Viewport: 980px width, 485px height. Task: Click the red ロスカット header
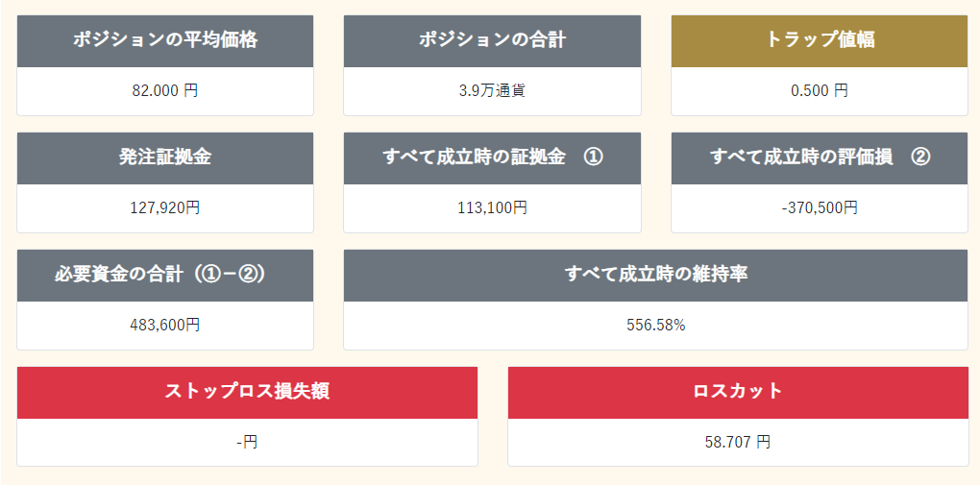coord(738,392)
